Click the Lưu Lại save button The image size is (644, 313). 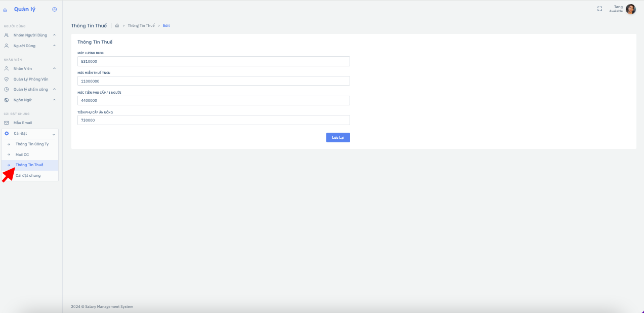point(338,137)
